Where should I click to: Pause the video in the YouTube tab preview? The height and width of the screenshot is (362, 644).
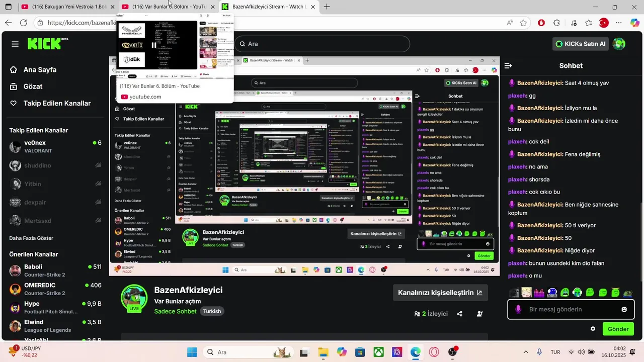coord(154,45)
